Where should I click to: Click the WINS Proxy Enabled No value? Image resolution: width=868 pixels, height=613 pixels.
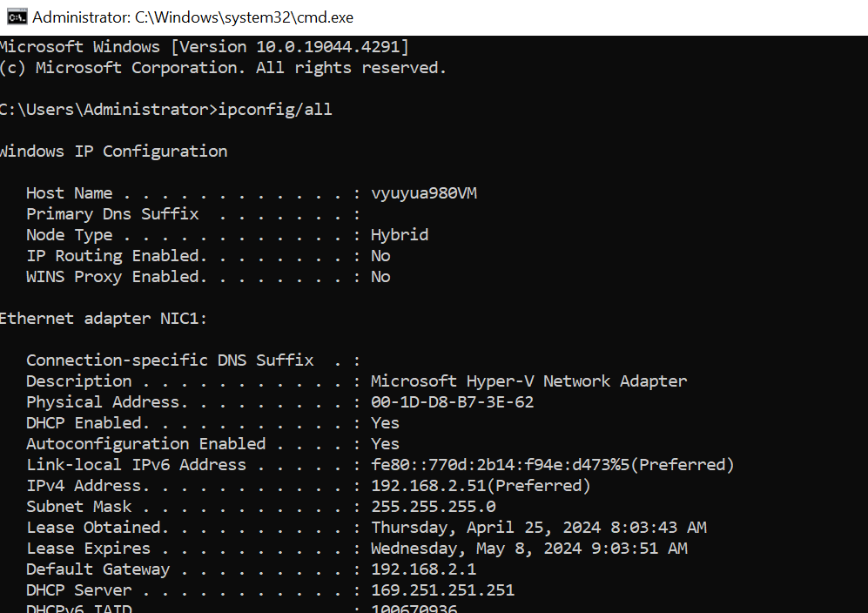pyautogui.click(x=380, y=277)
